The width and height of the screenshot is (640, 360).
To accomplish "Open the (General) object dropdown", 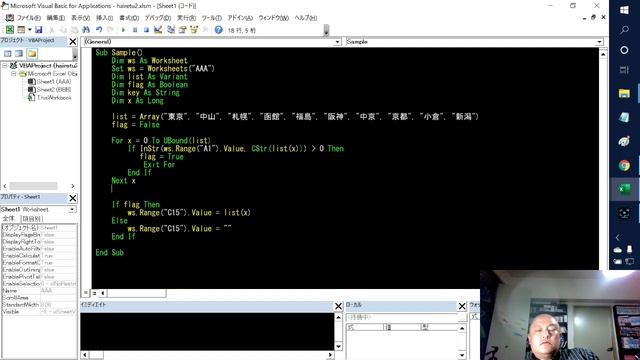I will (x=338, y=42).
